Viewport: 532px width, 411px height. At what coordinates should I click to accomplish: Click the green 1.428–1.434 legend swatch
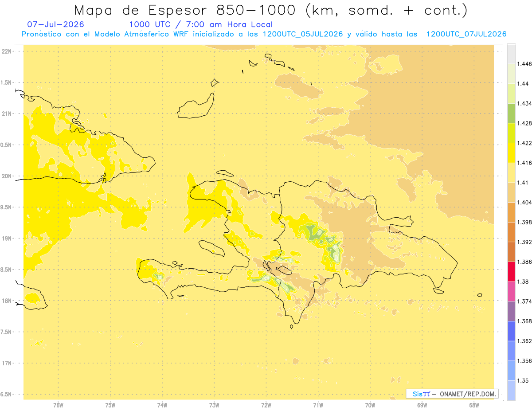[x=511, y=113]
